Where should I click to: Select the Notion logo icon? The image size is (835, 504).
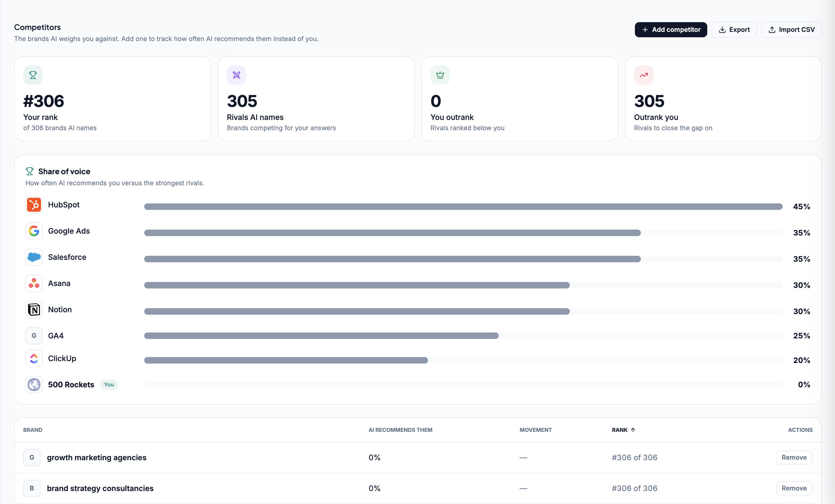34,310
